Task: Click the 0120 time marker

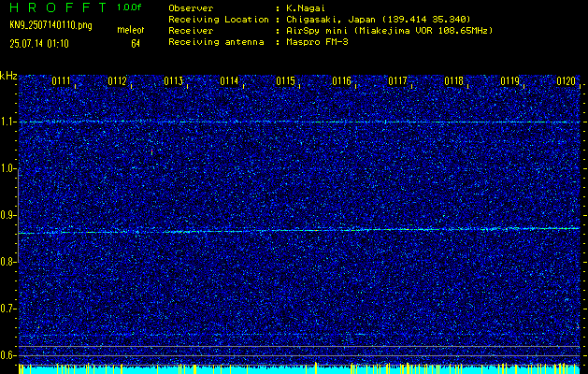Action: click(566, 81)
